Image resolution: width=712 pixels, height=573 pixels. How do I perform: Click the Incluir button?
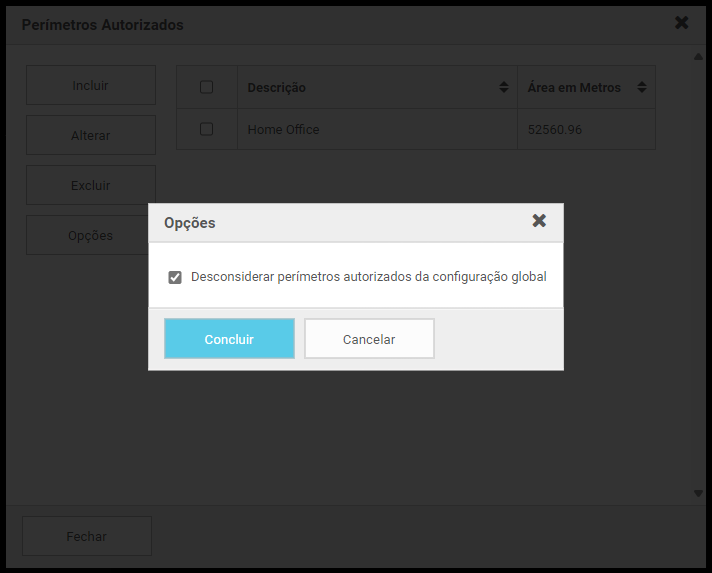[x=91, y=86]
